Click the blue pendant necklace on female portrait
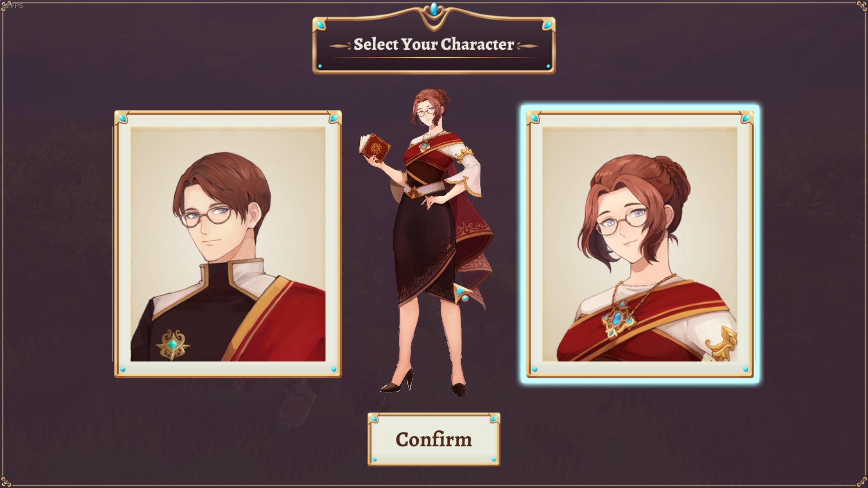 click(x=618, y=319)
